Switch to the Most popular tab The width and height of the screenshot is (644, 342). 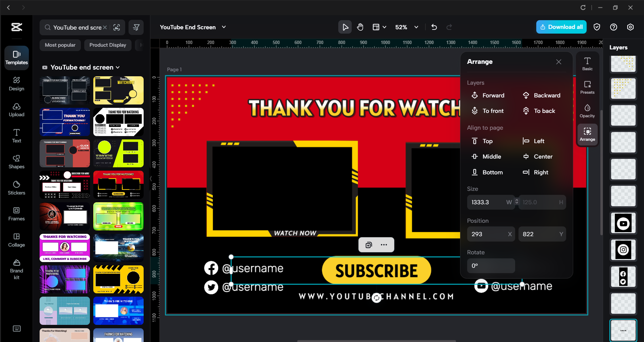coord(60,45)
